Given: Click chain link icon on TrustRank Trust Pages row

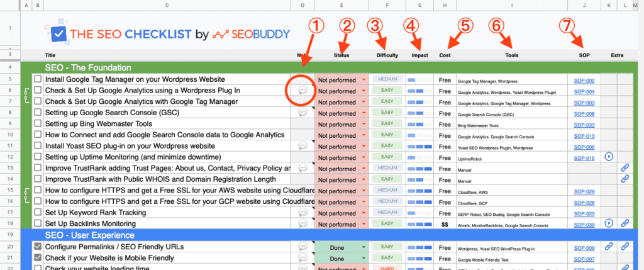Looking at the screenshot, I should 625,168.
